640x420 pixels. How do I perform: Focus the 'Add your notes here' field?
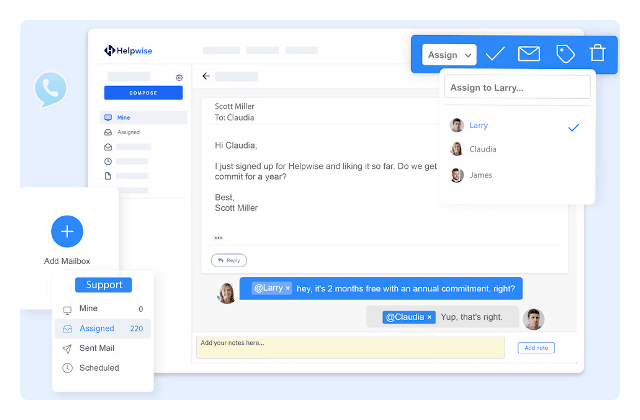(x=350, y=347)
